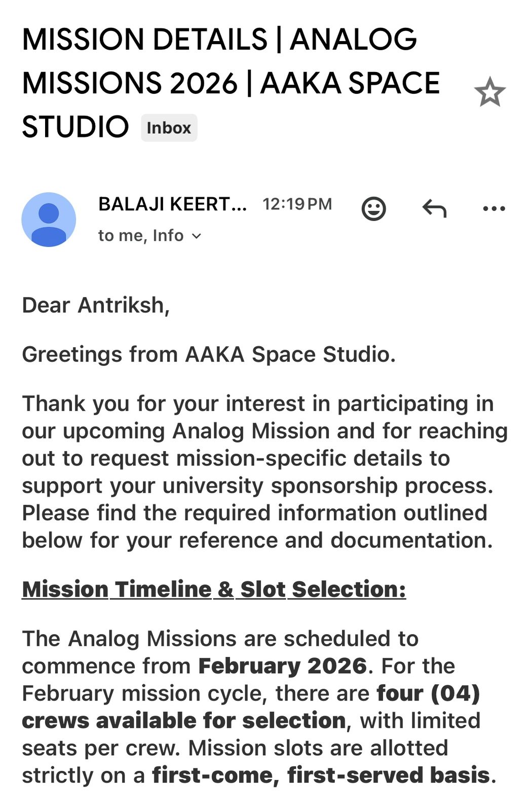Open sender name BALAJI KEERT…
This screenshot has width=532, height=811.
click(172, 204)
